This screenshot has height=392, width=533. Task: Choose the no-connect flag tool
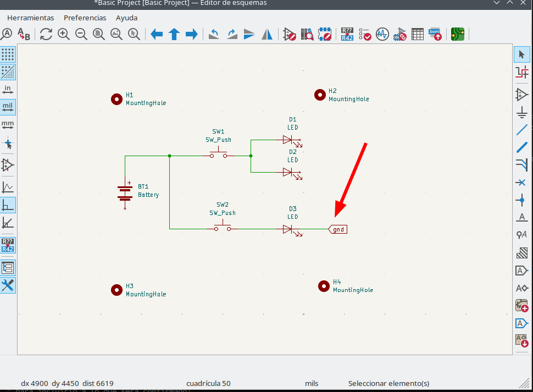click(521, 182)
